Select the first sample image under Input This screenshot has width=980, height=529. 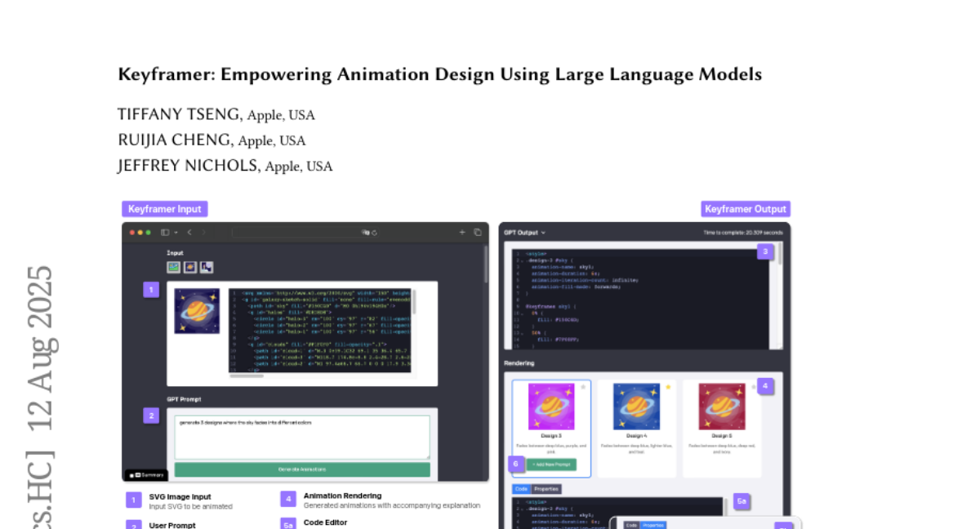[174, 267]
